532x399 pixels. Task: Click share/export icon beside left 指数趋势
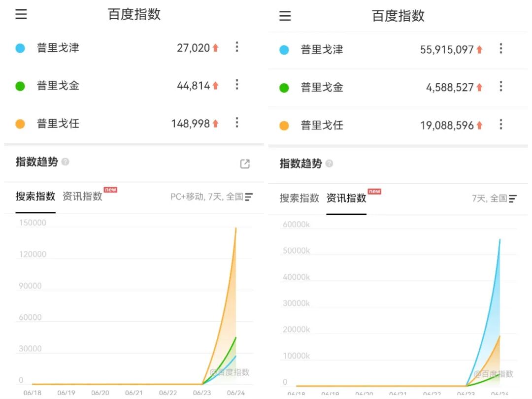245,164
